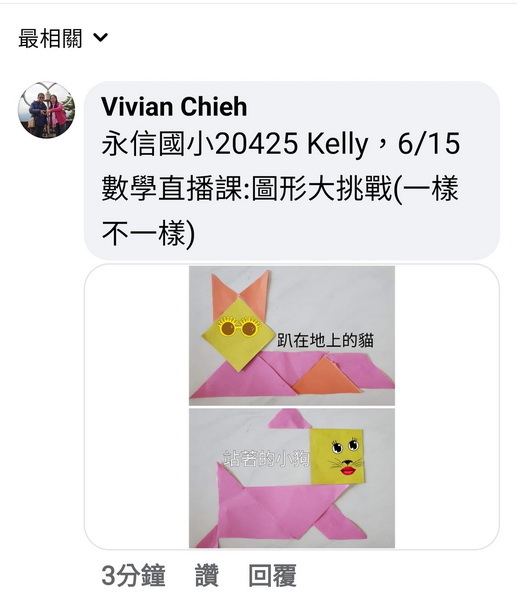Image resolution: width=517 pixels, height=600 pixels.
Task: Click the 站著的小狗 caption on the photo
Action: click(x=266, y=458)
